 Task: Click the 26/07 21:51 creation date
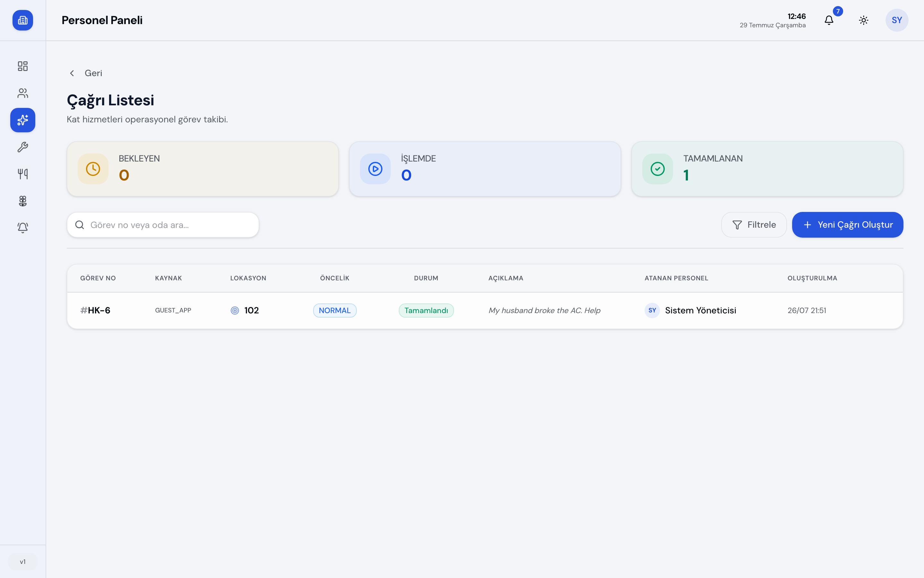806,311
